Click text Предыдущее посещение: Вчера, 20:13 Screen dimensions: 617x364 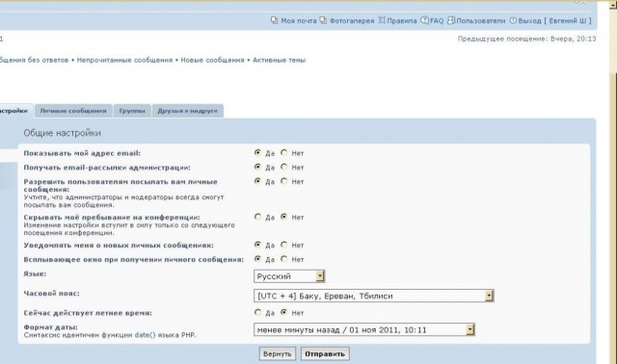click(527, 39)
